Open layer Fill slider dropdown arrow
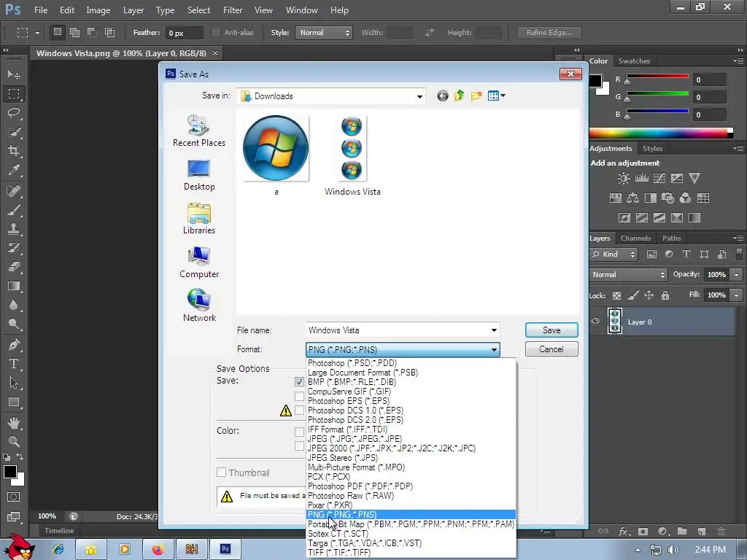Viewport: 747px width, 560px height. click(x=737, y=295)
